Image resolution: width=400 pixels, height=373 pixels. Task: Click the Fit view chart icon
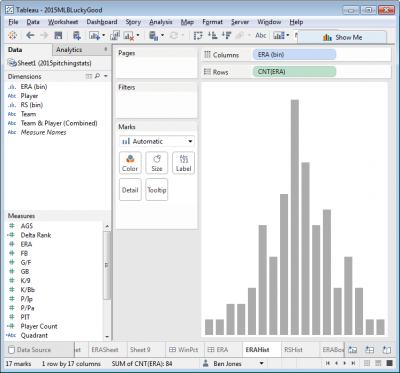pos(279,35)
